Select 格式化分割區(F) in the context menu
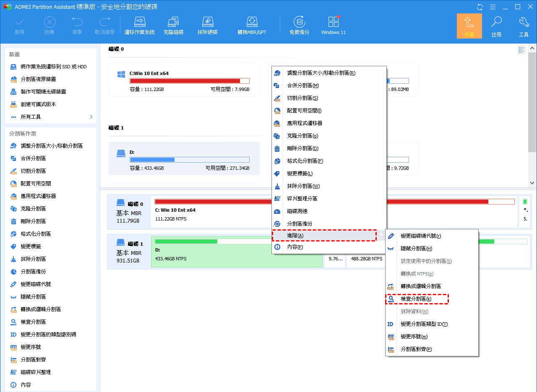Screen dimensions: 537x392 (x=329, y=161)
